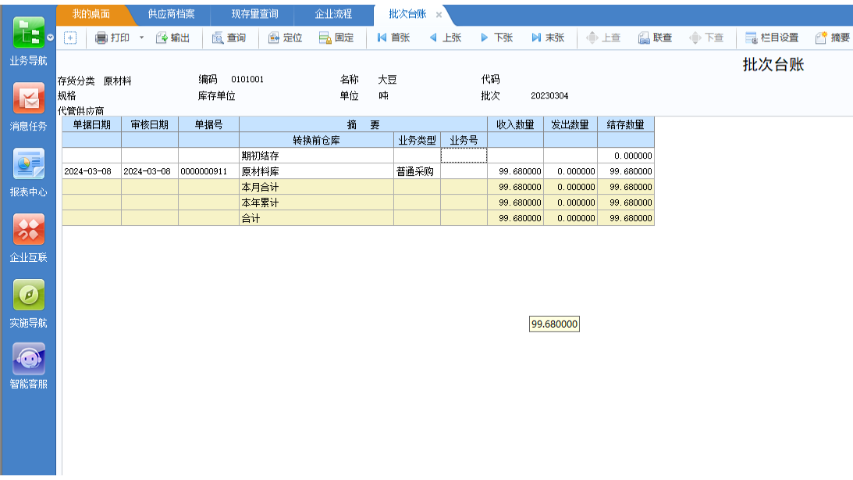Viewport: 853px width, 480px height.
Task: Expand the arrow next to 业务导航
Action: (x=50, y=38)
